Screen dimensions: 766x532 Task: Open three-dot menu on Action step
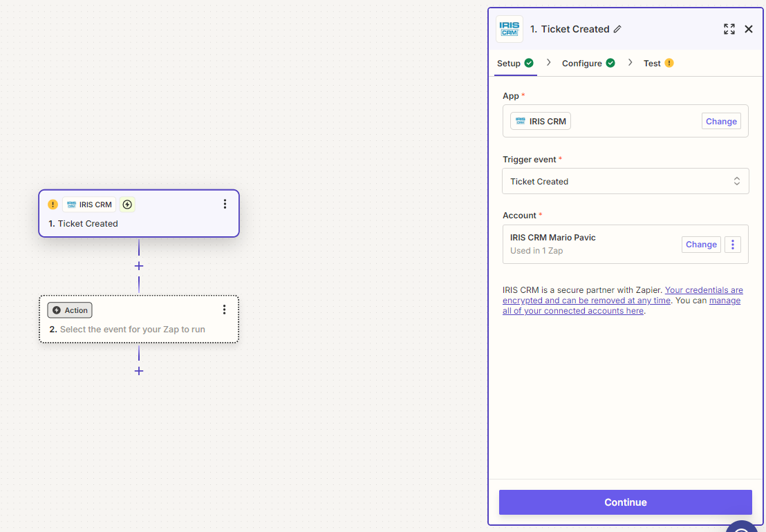click(x=224, y=310)
